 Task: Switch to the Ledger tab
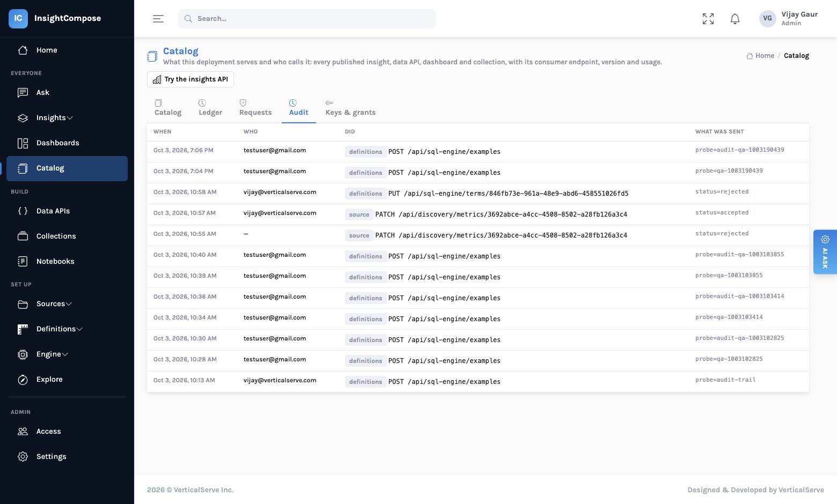click(x=210, y=108)
